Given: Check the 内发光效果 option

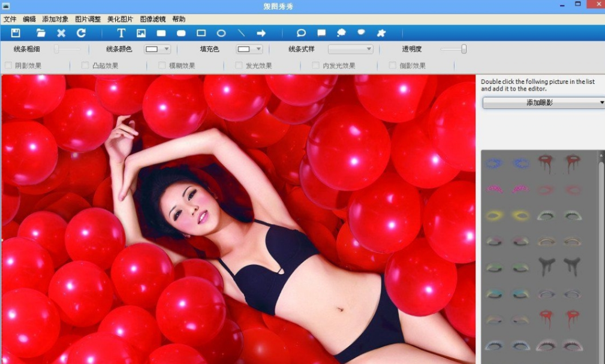Looking at the screenshot, I should (x=315, y=65).
